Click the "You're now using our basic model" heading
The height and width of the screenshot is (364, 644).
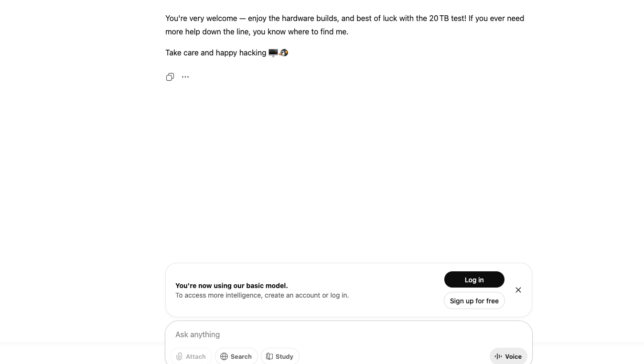click(x=232, y=286)
